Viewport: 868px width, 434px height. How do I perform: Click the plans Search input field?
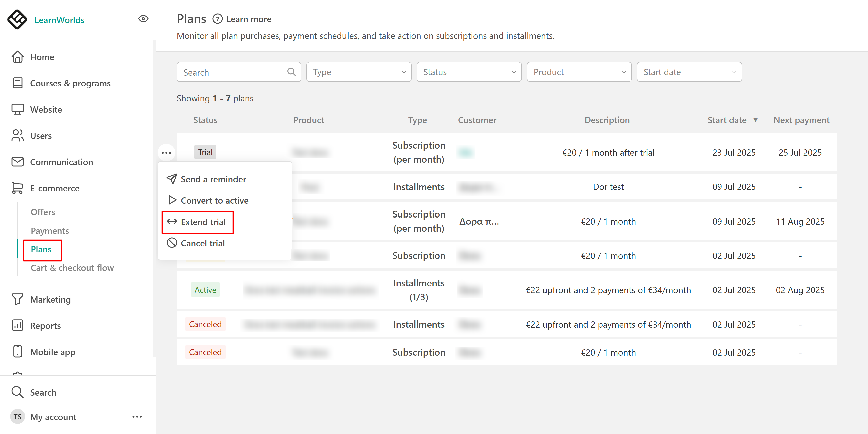[x=233, y=72]
